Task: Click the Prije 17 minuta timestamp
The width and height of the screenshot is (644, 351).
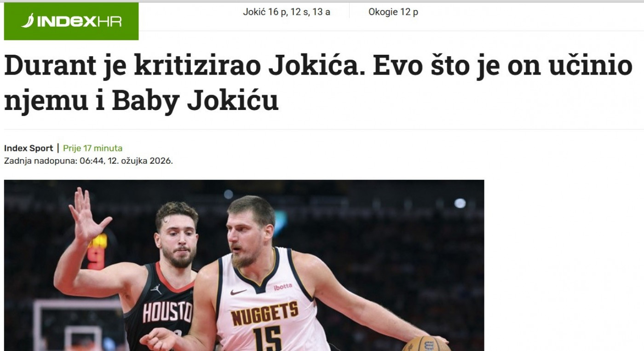Action: 92,148
